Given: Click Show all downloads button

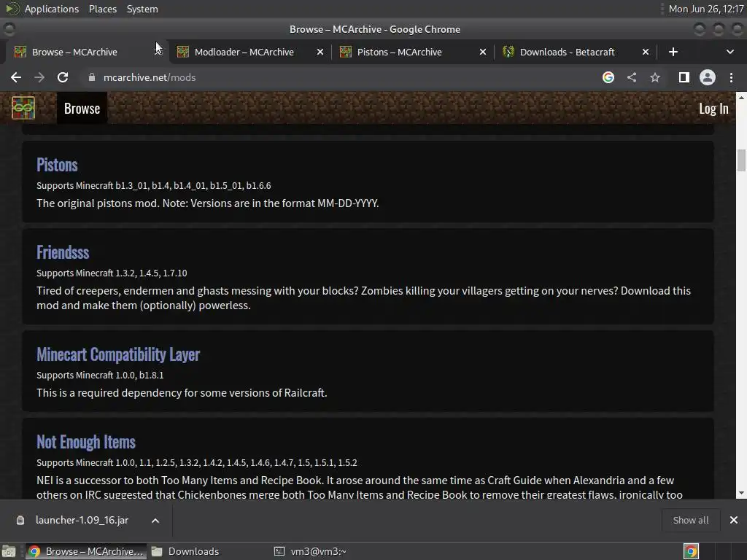Looking at the screenshot, I should pyautogui.click(x=690, y=520).
